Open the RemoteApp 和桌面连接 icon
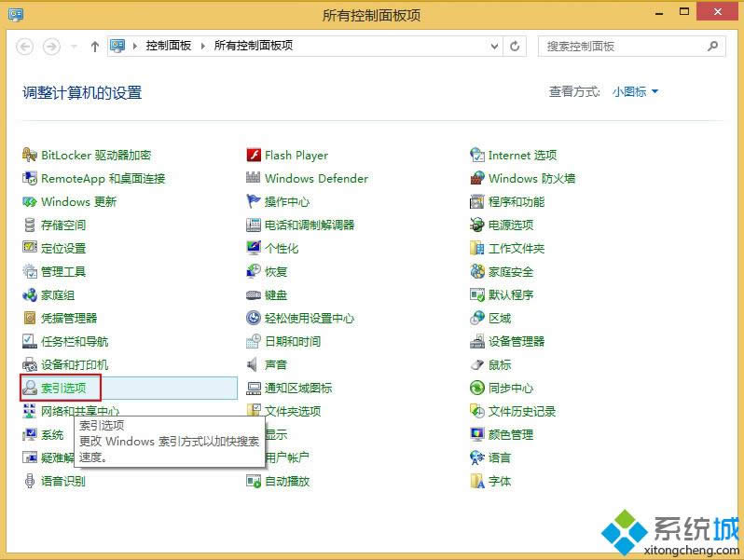 [30, 178]
